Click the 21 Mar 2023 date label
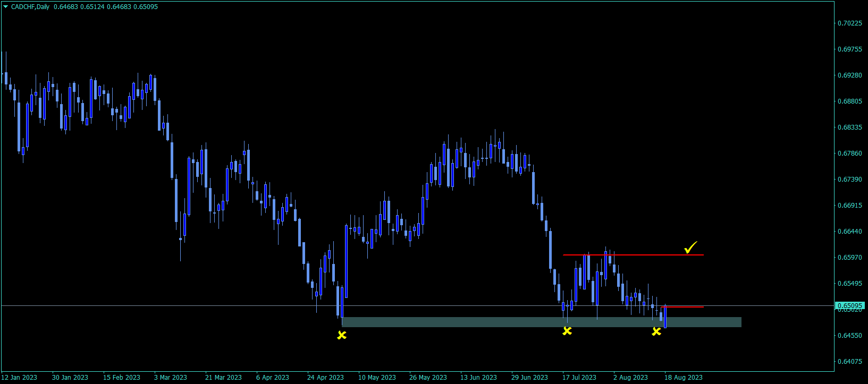868x384 pixels. coord(223,378)
